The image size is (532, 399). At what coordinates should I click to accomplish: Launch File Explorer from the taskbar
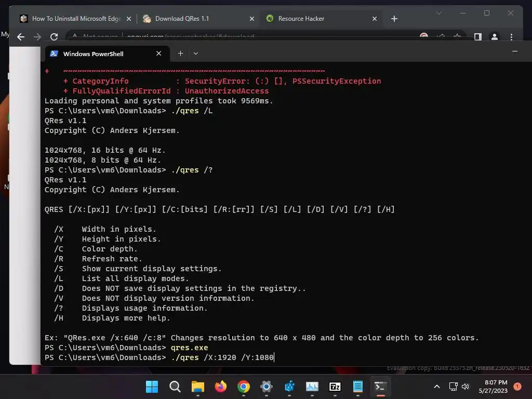198,387
